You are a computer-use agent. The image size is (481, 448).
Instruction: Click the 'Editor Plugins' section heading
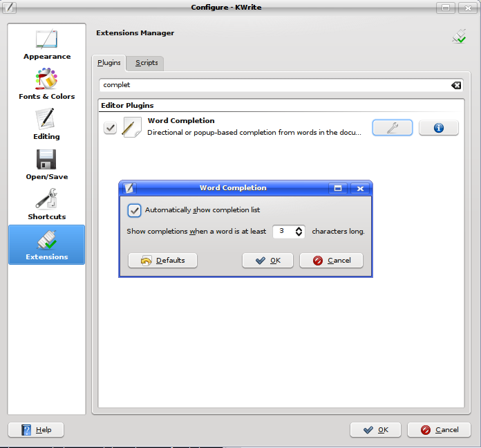[127, 106]
